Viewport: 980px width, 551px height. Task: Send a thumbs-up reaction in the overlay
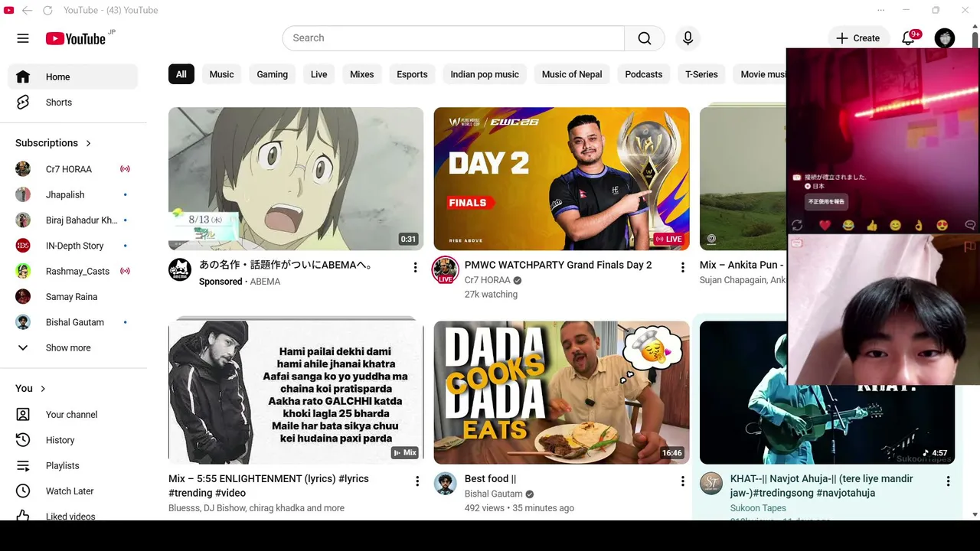click(872, 225)
